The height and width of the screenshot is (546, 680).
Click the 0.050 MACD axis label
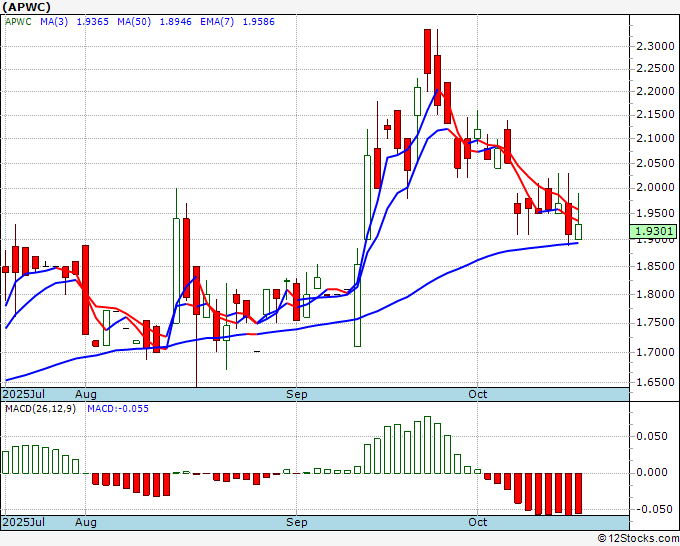tap(652, 436)
